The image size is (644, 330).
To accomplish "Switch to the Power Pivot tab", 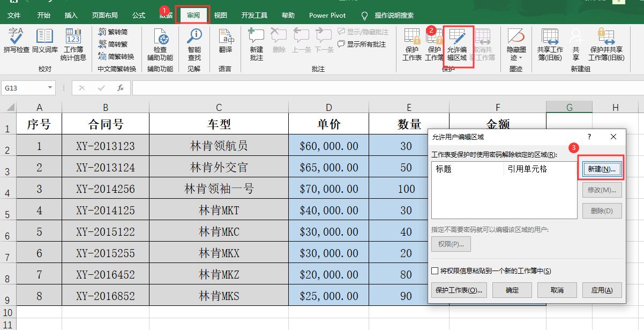I will 327,15.
